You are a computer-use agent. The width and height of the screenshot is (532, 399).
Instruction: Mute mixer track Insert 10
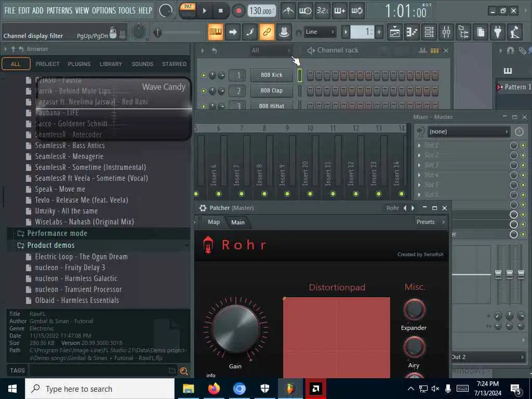[x=310, y=194]
